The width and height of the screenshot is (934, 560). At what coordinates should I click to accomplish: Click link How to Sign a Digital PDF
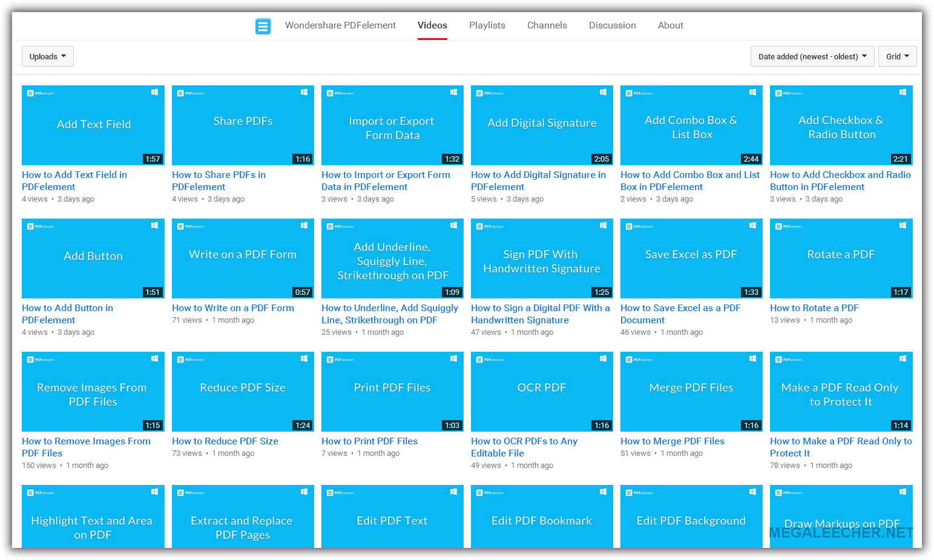(541, 314)
